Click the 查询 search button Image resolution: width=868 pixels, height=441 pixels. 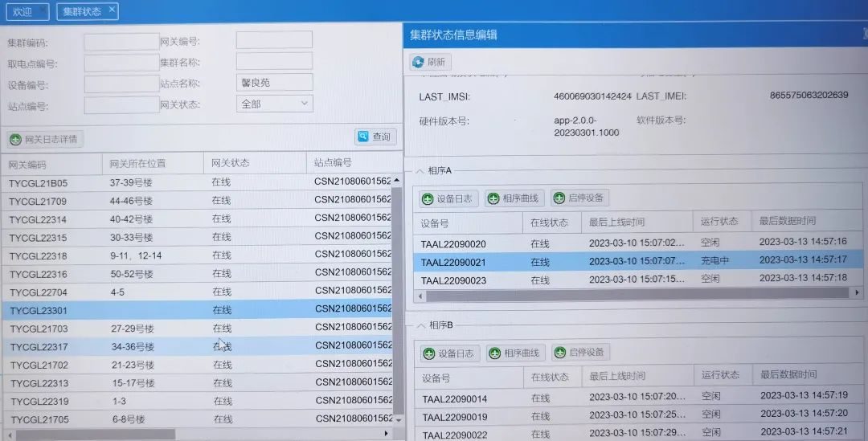coord(375,137)
